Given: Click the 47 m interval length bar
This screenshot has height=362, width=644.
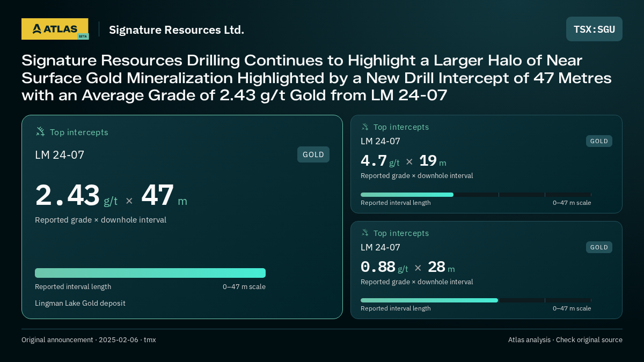Looking at the screenshot, I should coord(150,273).
